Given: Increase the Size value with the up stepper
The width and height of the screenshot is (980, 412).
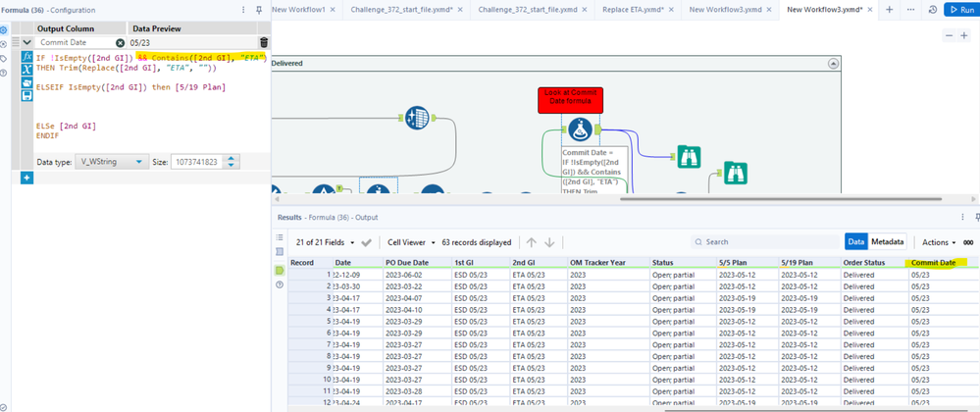Looking at the screenshot, I should (232, 158).
